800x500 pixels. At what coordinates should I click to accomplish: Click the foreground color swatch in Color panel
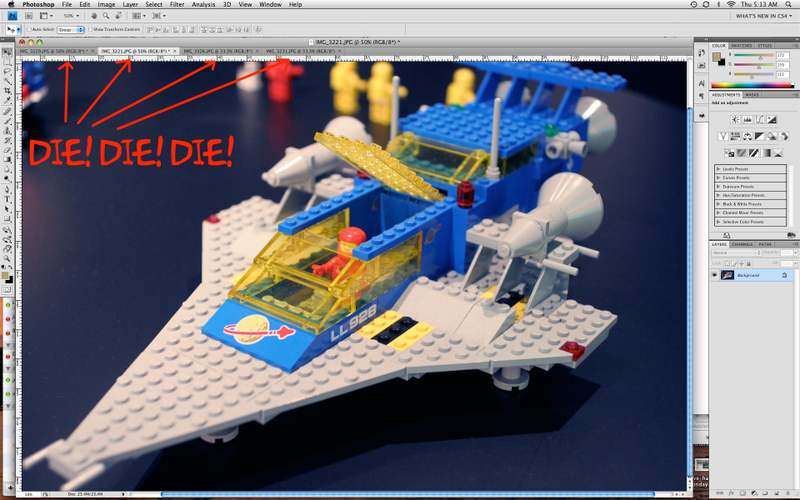(x=717, y=57)
